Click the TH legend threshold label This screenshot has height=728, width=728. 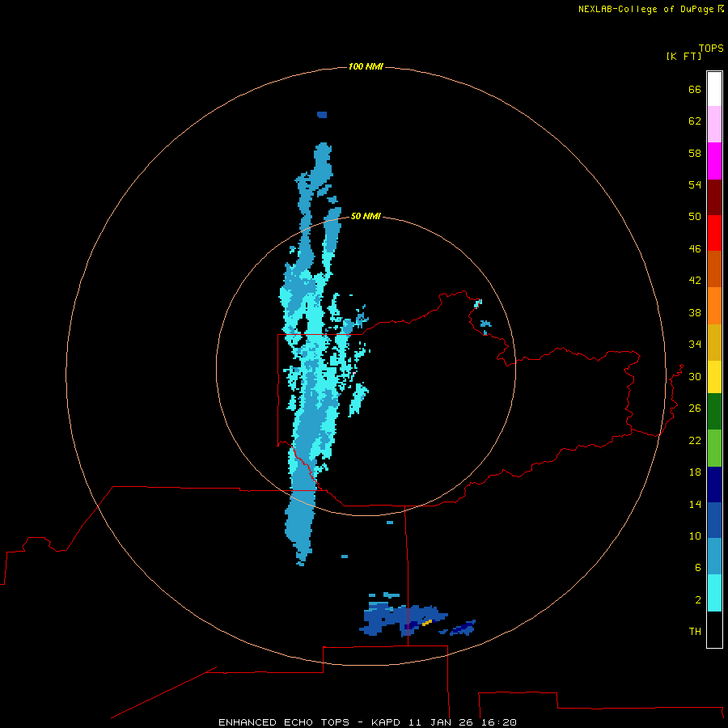click(x=695, y=632)
